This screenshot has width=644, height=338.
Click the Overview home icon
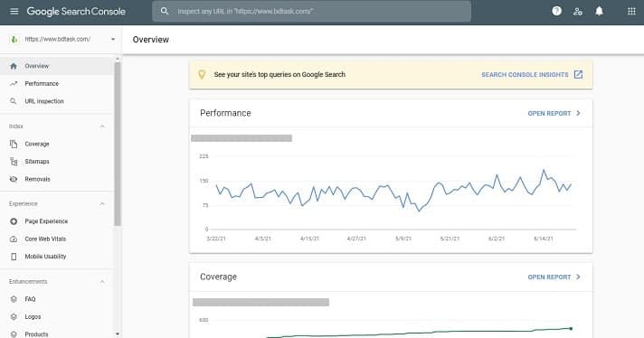pyautogui.click(x=14, y=66)
